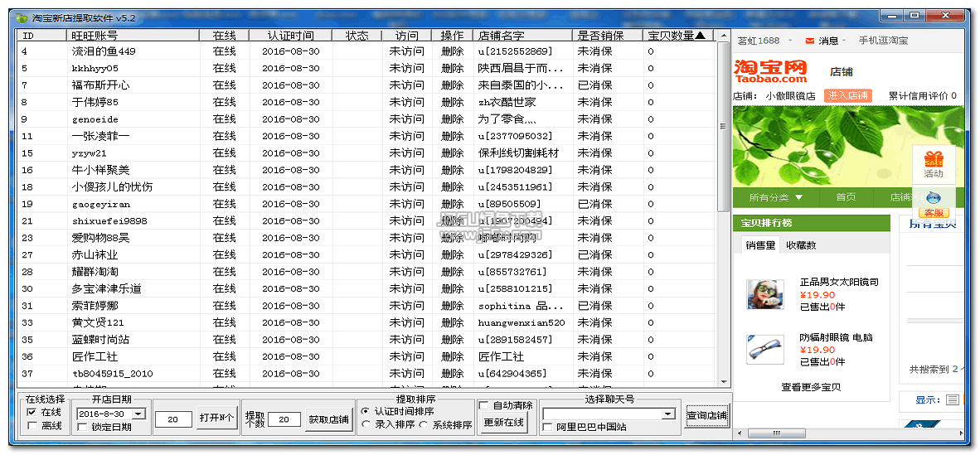Select the tb8045915_2010 account row
980x455 pixels.
coord(366,374)
